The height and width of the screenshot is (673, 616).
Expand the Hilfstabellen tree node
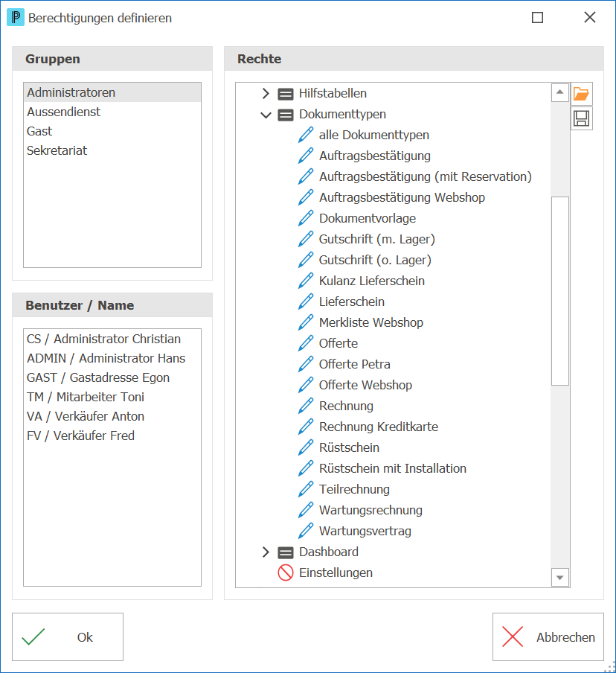click(266, 94)
